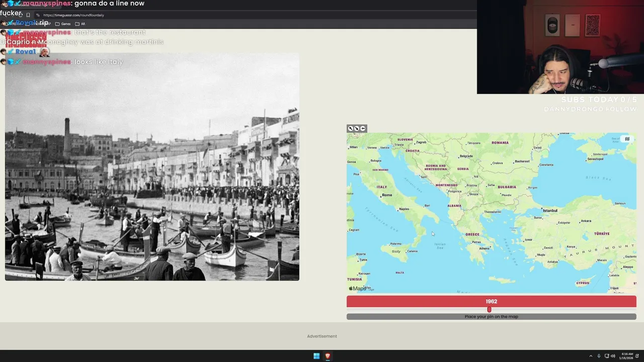This screenshot has height=362, width=644.
Task: Click Istanbul on the map
Action: pos(549,211)
